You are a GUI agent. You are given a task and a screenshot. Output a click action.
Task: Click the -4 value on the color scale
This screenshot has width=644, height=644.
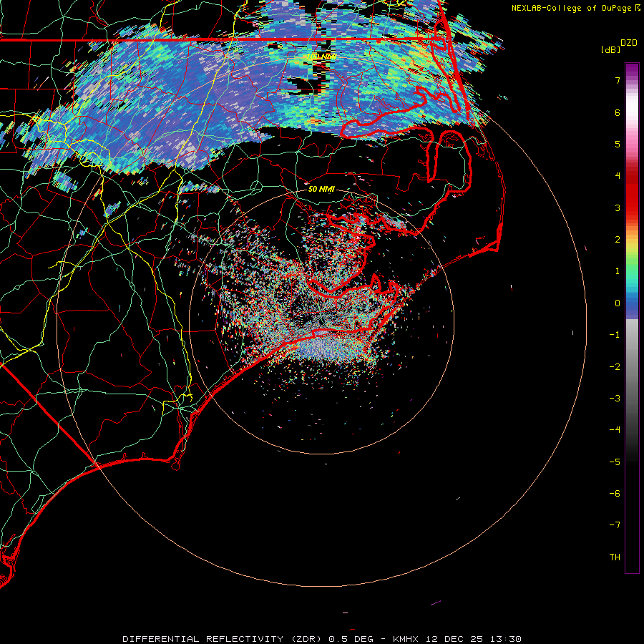[x=615, y=430]
